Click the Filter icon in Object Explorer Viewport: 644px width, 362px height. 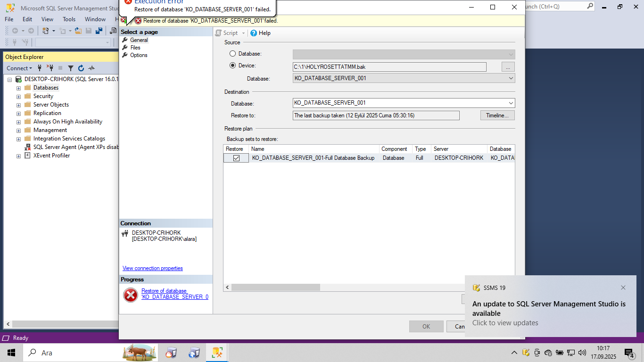71,68
